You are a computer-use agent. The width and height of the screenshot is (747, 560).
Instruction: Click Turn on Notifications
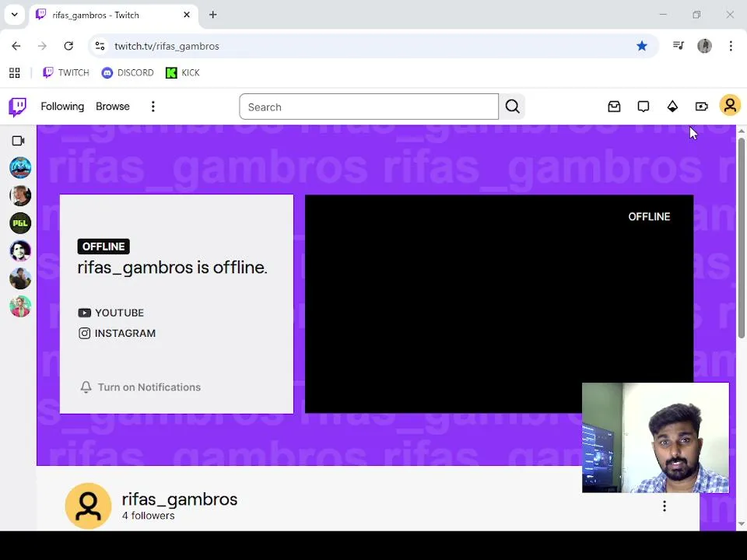coord(141,387)
